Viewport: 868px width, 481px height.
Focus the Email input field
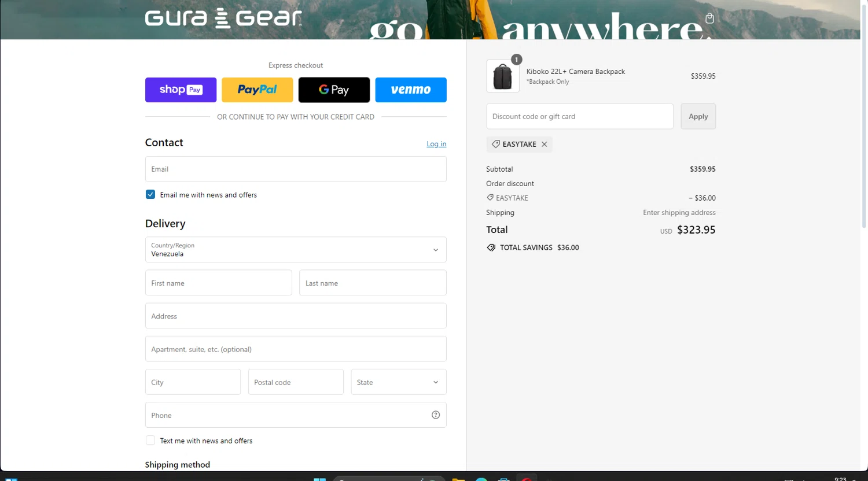[x=296, y=169]
